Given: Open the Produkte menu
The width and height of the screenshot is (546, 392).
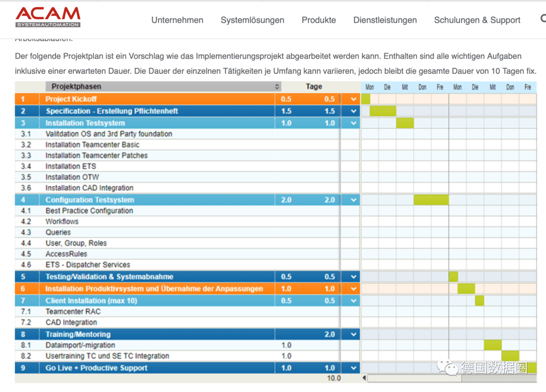Looking at the screenshot, I should click(318, 20).
